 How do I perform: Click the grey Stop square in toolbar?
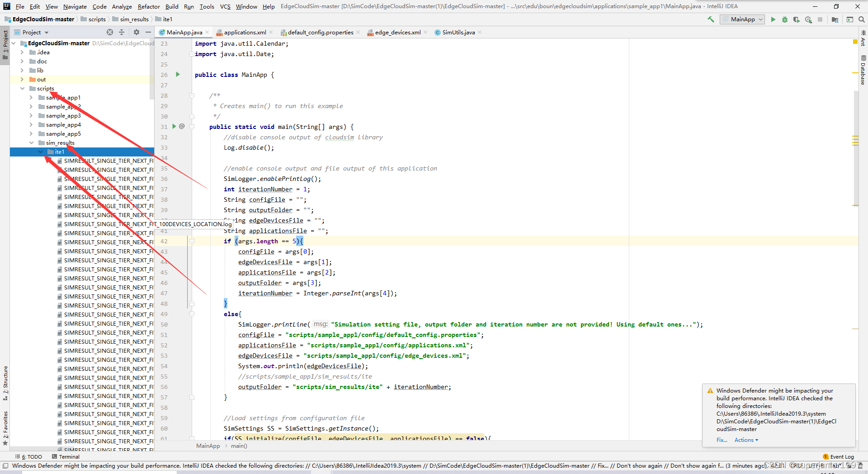click(x=820, y=19)
